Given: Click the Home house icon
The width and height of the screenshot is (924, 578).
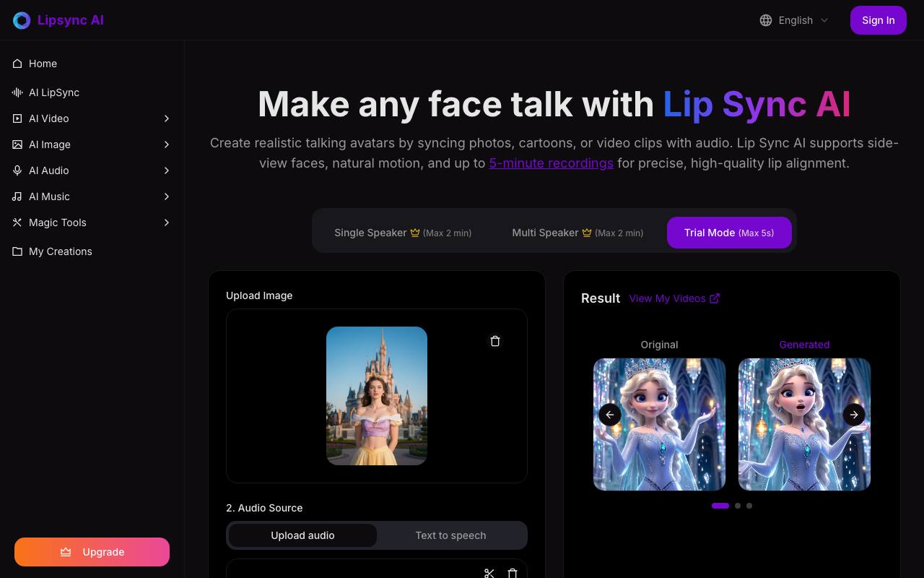Looking at the screenshot, I should point(17,64).
